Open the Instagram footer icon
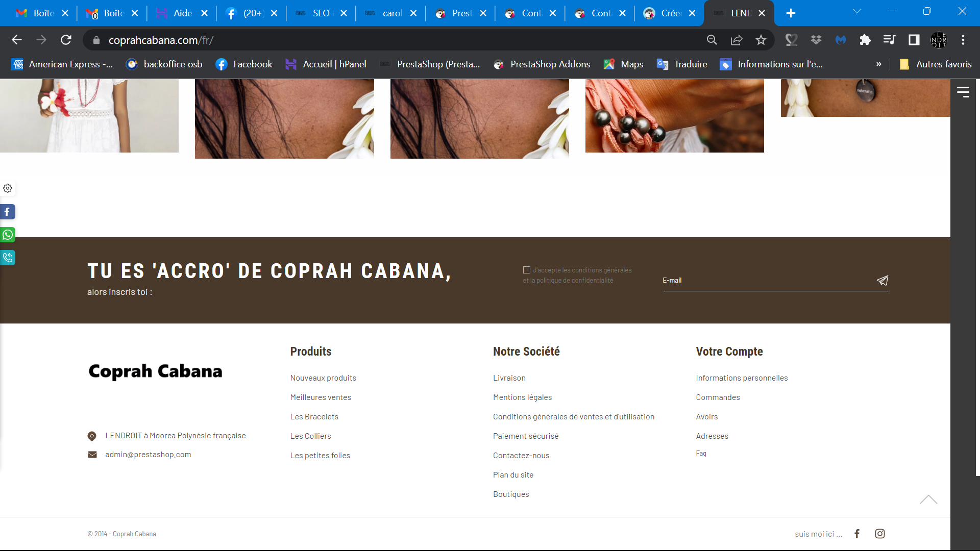This screenshot has width=980, height=551. 880,534
